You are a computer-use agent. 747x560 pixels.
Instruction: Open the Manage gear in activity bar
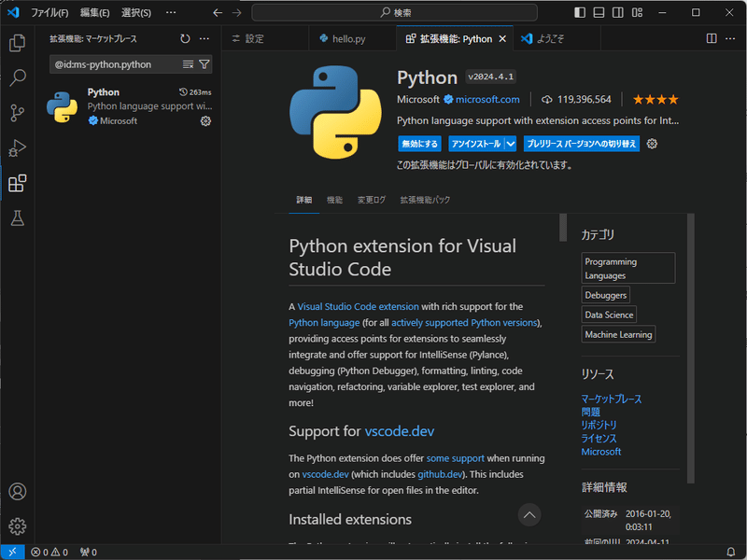[17, 526]
